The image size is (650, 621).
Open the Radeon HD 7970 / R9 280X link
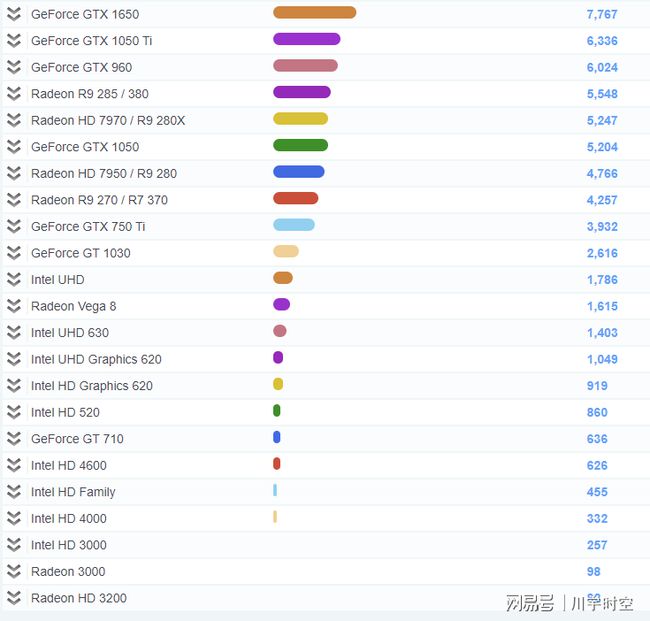pos(108,120)
